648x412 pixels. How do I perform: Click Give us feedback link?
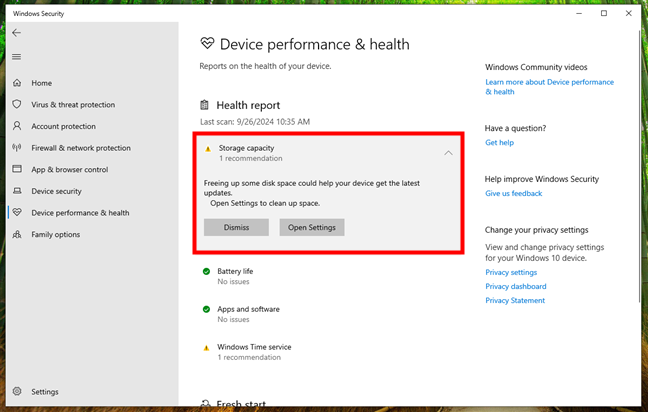tap(514, 193)
